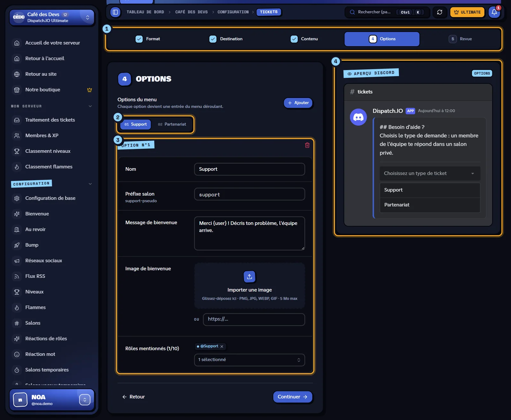
Task: Click the OPTIONS badge in preview
Action: [x=482, y=73]
